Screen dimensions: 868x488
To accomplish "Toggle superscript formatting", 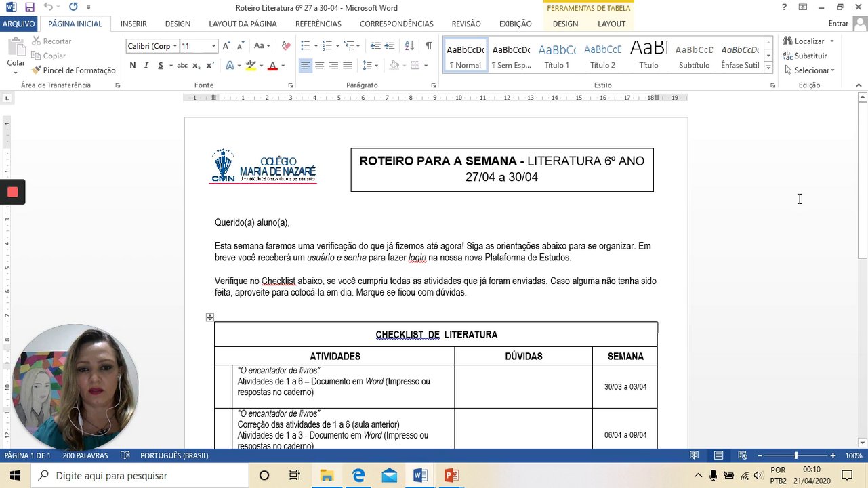I will 210,66.
